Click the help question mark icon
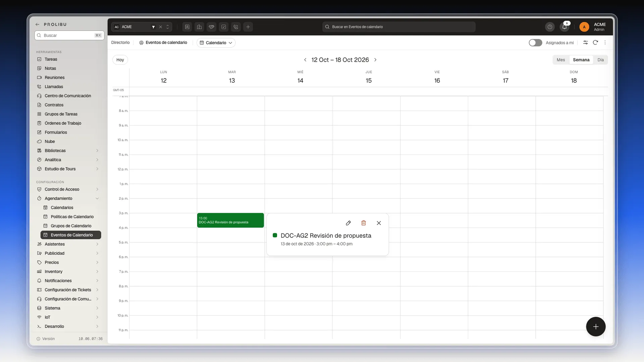 550,27
